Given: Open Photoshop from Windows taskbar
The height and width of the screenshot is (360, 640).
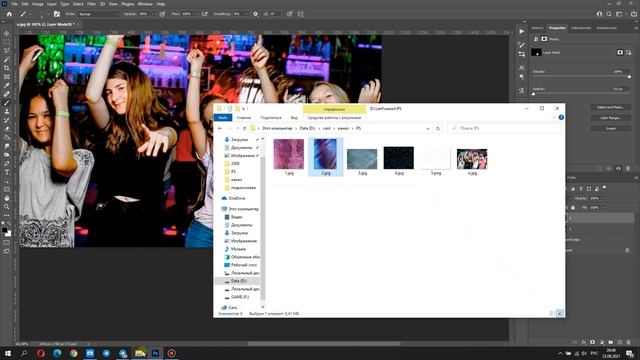Looking at the screenshot, I should click(155, 353).
